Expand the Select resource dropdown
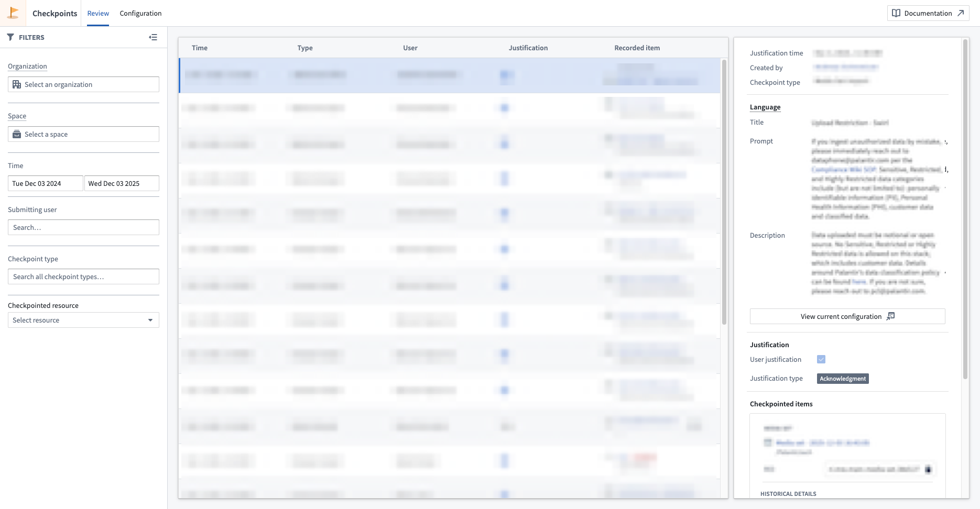 [83, 320]
